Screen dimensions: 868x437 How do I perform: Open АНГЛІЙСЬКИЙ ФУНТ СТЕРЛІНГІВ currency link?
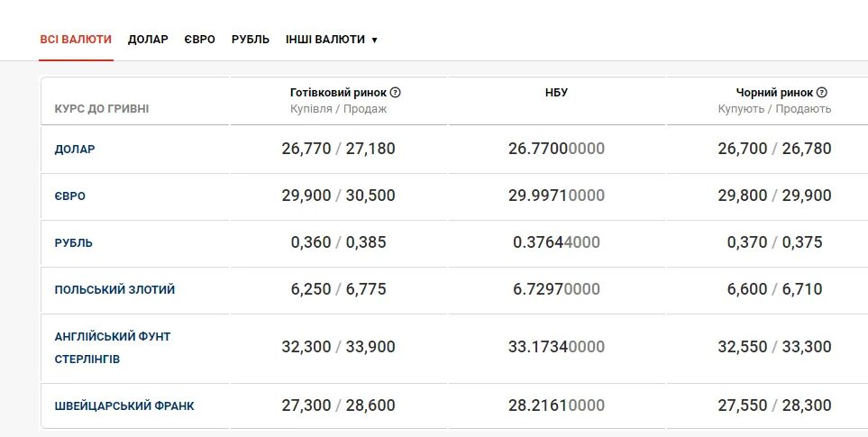[113, 348]
